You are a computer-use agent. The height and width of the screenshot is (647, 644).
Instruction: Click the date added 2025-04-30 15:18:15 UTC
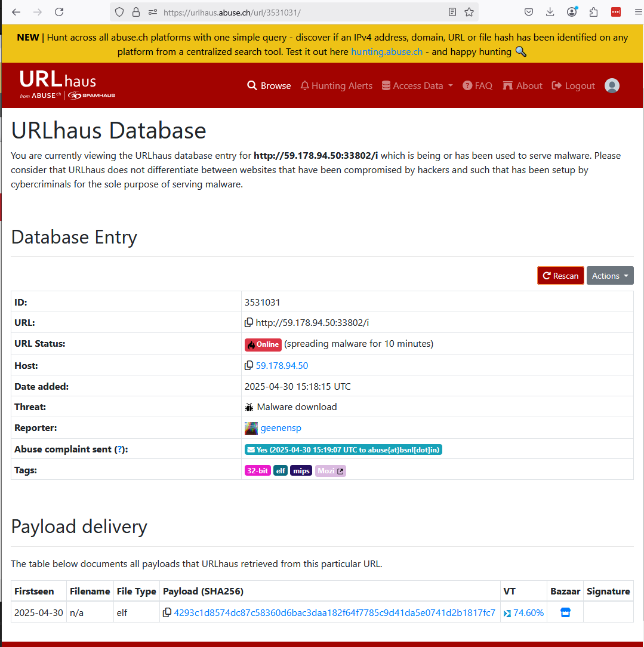(297, 387)
